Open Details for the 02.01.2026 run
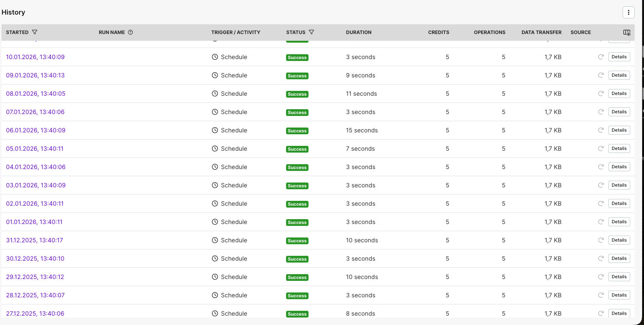 pyautogui.click(x=619, y=203)
